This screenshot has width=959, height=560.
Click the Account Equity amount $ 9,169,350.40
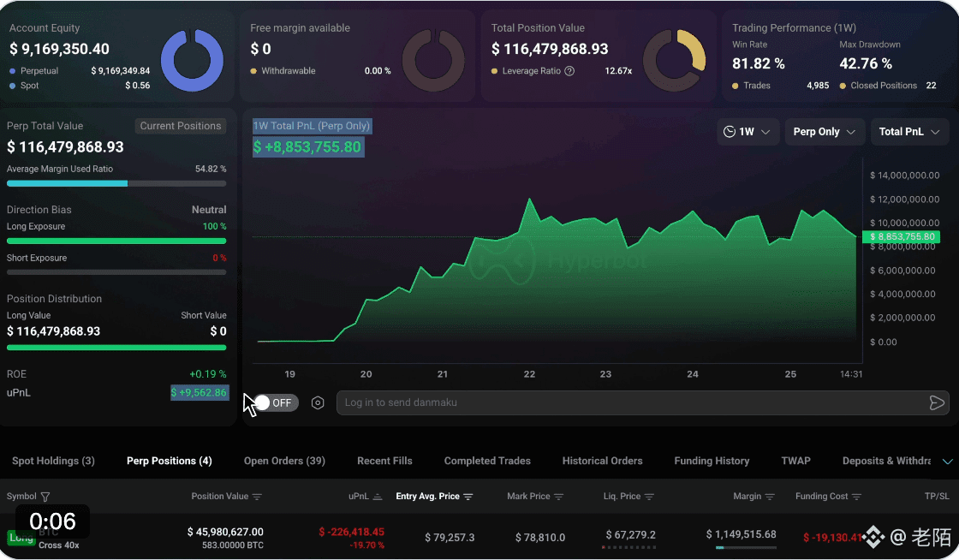coord(59,49)
